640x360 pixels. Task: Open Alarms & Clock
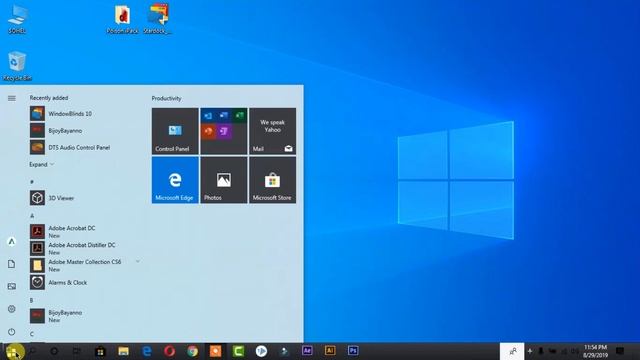pos(84,282)
